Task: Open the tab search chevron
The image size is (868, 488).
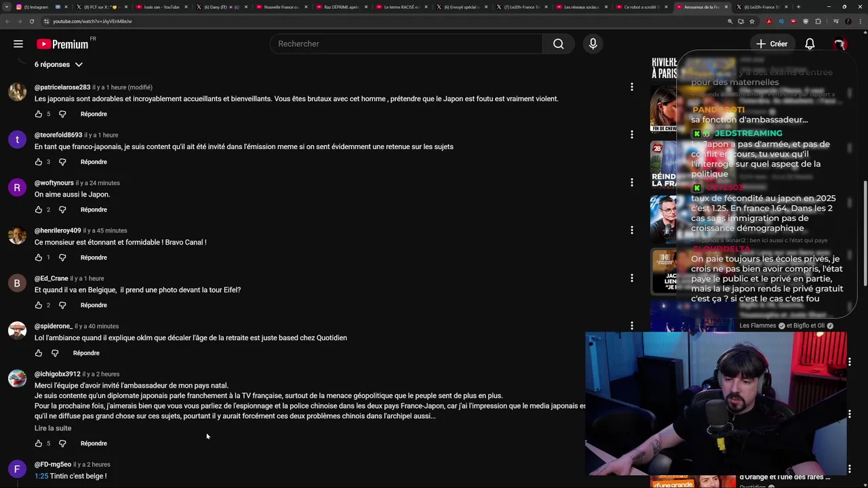Action: 5,7
